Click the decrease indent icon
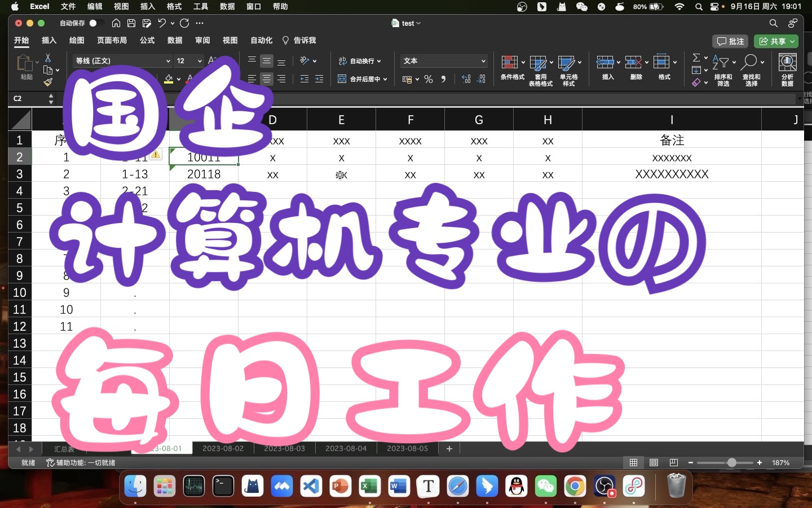Viewport: 812px width, 508px height. click(x=304, y=79)
